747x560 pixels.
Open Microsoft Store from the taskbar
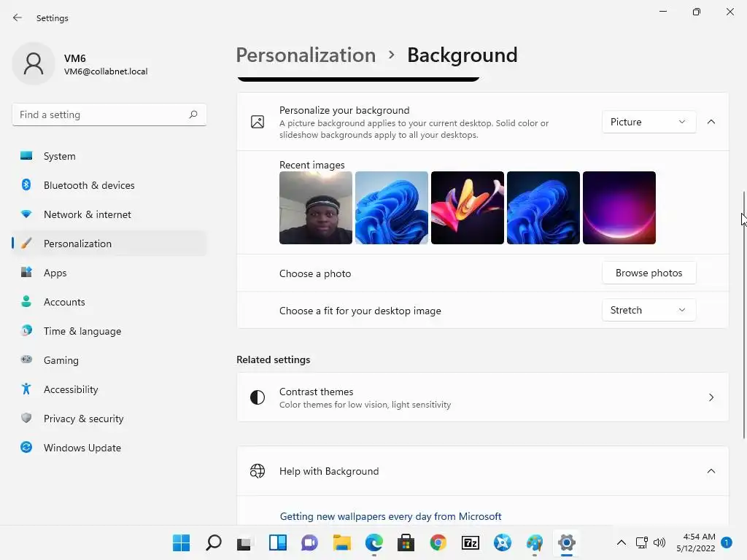click(406, 542)
